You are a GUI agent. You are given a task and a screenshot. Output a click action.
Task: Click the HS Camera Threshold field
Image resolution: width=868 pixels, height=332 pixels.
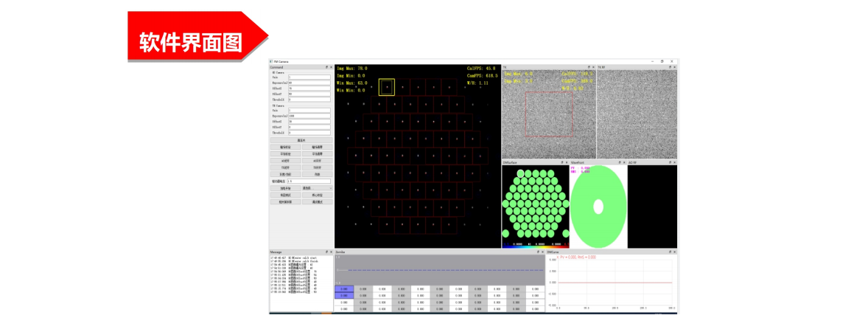click(309, 99)
